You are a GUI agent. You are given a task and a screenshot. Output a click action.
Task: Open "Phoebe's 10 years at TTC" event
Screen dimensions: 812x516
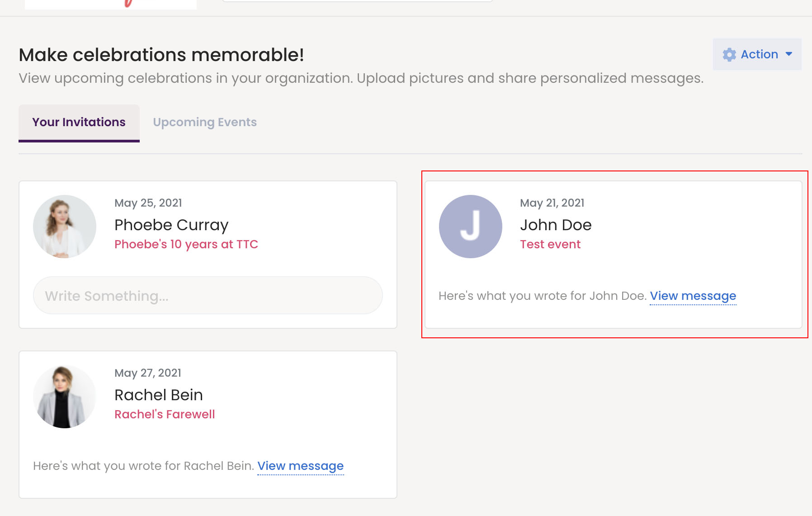click(x=186, y=244)
